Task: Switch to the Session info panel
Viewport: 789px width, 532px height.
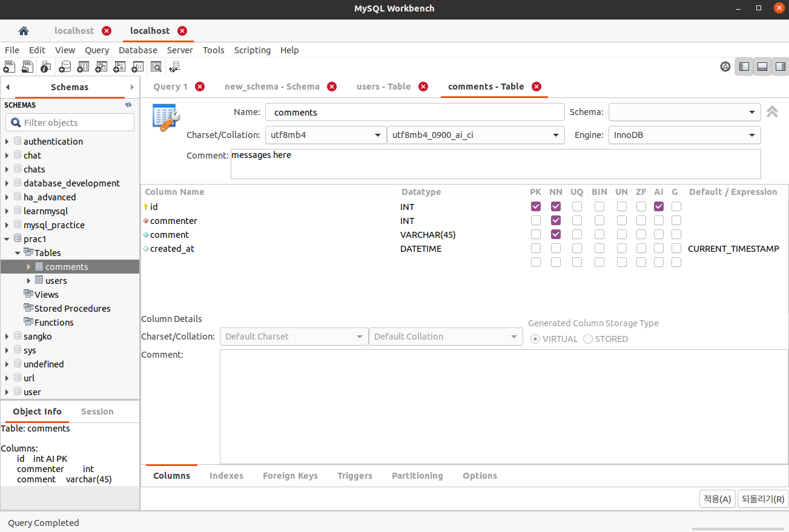Action: pos(97,412)
